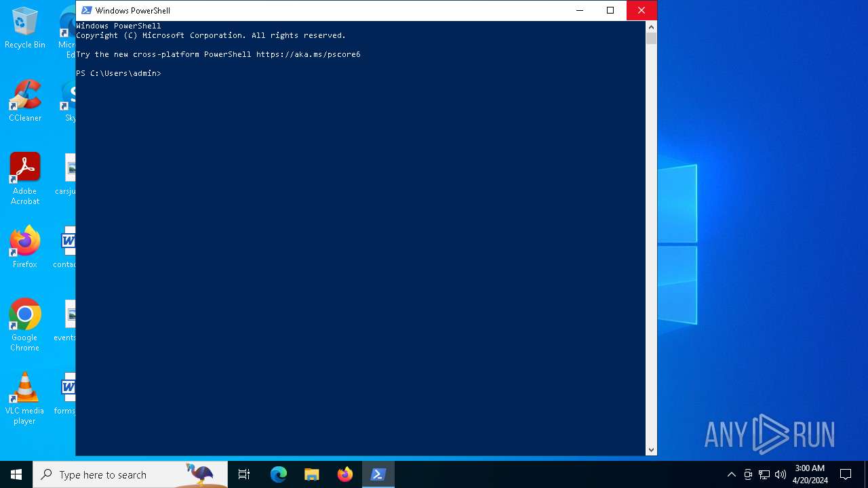The image size is (868, 488).
Task: Open Task View in the taskbar
Action: point(244,474)
